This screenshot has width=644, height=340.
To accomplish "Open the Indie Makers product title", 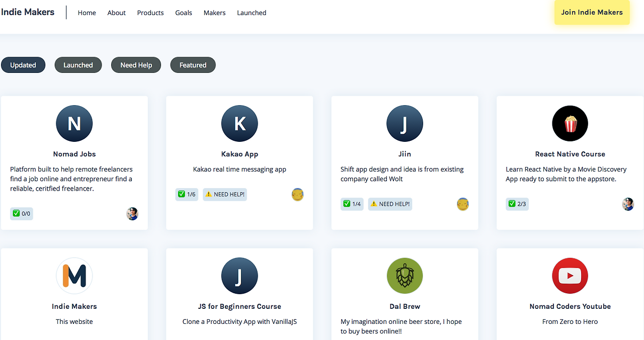I will pyautogui.click(x=74, y=306).
